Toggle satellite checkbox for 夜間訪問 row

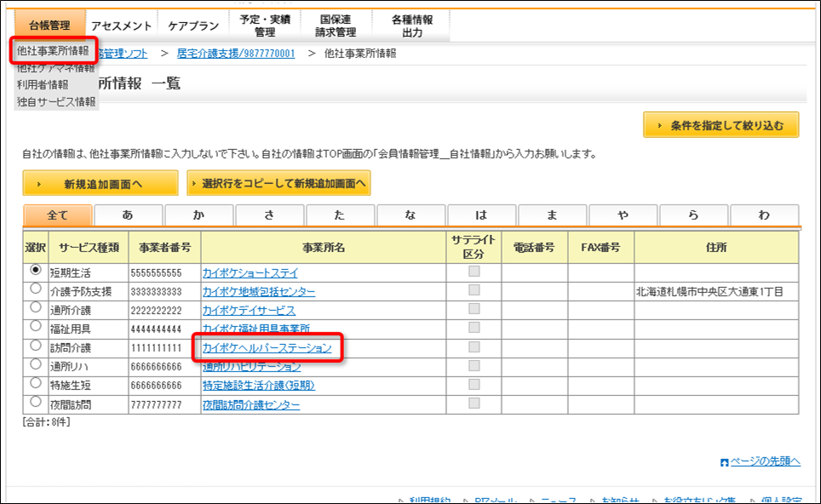[x=474, y=404]
